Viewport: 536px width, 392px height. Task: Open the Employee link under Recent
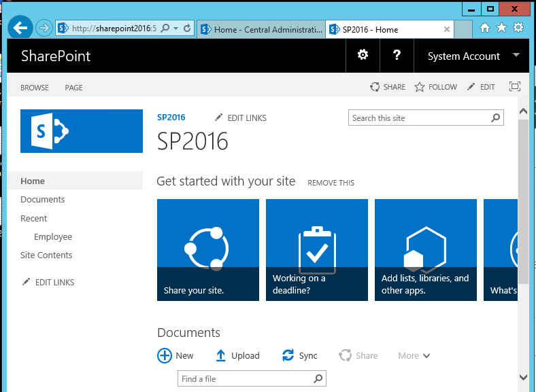[x=53, y=237]
